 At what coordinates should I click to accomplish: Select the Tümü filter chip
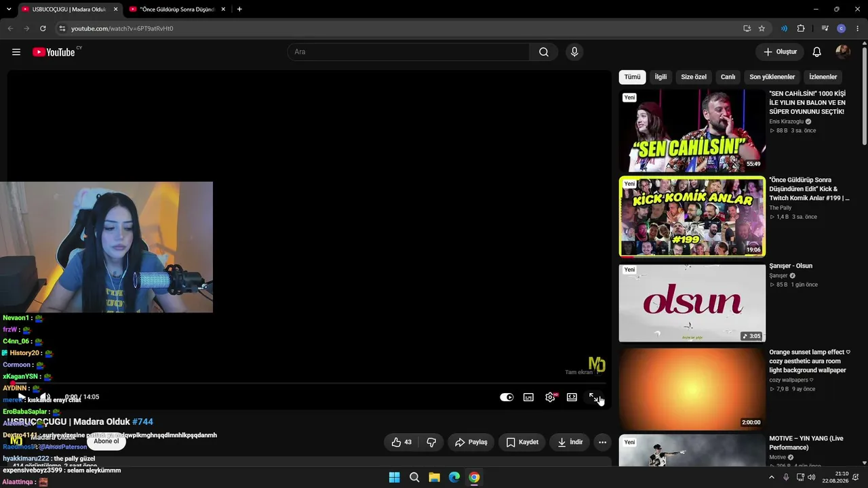pos(632,77)
